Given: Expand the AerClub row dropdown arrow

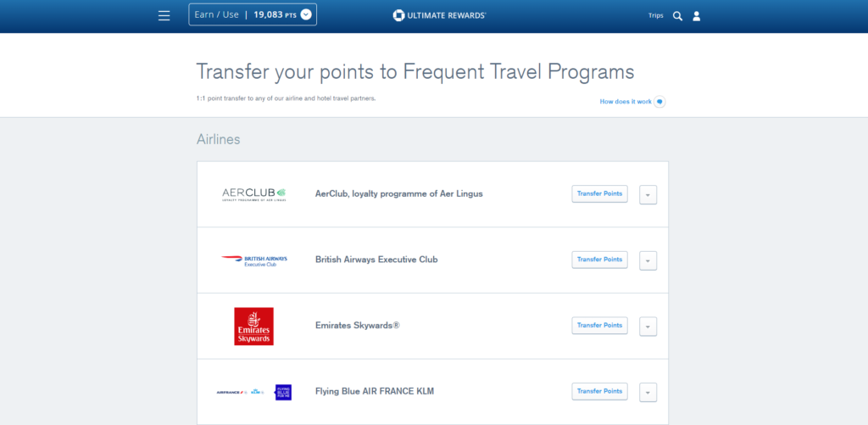Looking at the screenshot, I should pyautogui.click(x=648, y=194).
